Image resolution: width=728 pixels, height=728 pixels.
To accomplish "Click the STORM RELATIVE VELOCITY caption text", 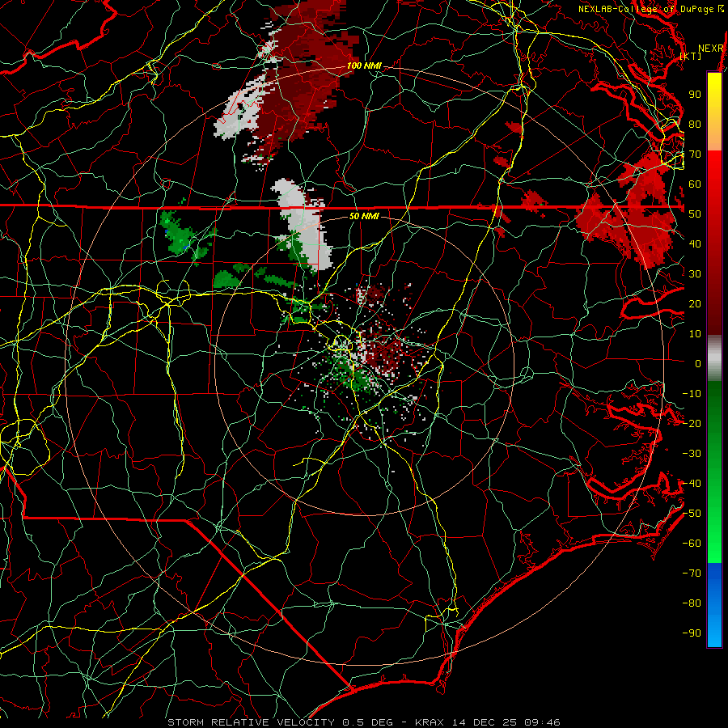I will (x=251, y=722).
